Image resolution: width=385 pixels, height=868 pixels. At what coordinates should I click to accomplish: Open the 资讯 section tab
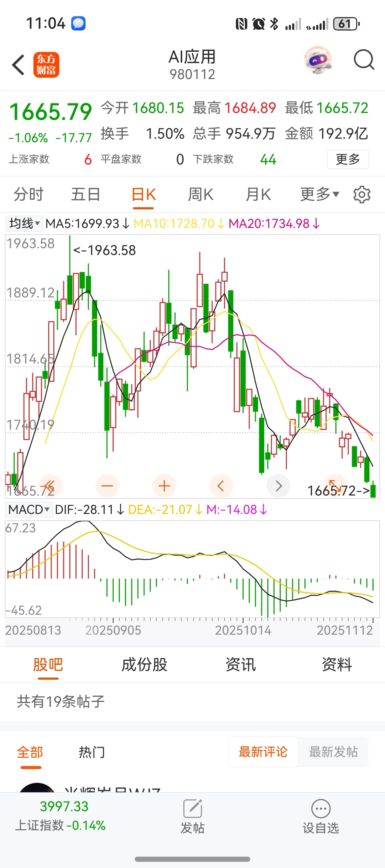(240, 665)
